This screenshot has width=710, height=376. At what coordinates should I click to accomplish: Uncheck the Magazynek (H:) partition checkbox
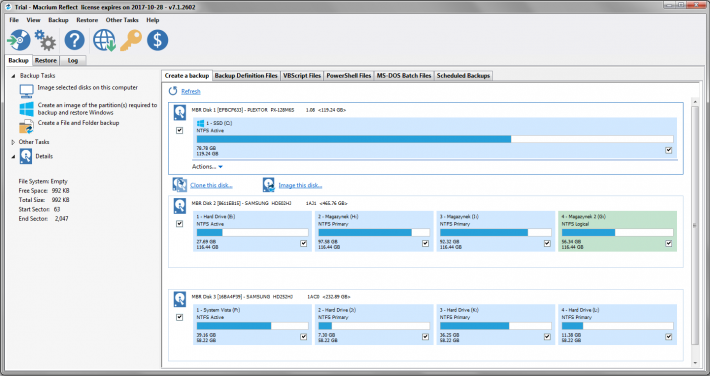pyautogui.click(x=425, y=244)
